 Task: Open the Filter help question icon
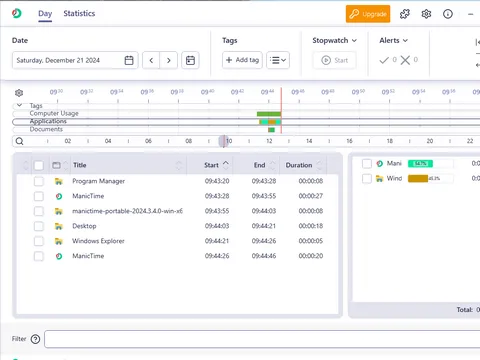pyautogui.click(x=35, y=339)
